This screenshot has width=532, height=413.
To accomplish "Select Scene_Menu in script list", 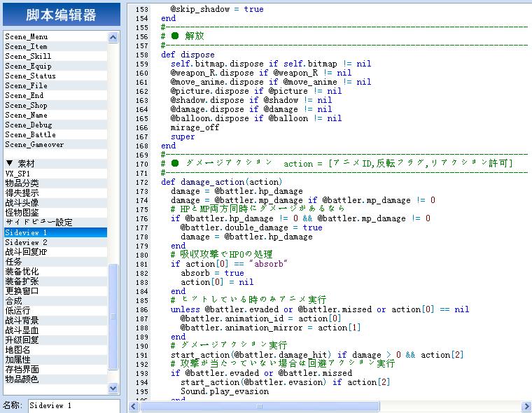I will coord(55,36).
